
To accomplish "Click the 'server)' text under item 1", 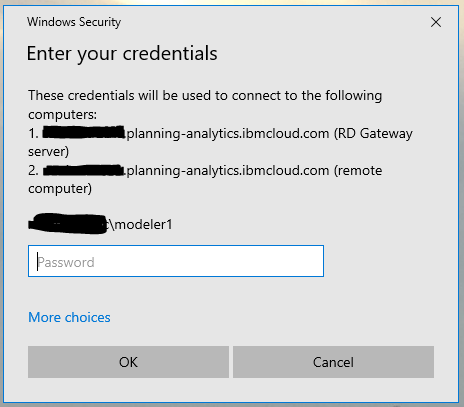I will click(49, 152).
